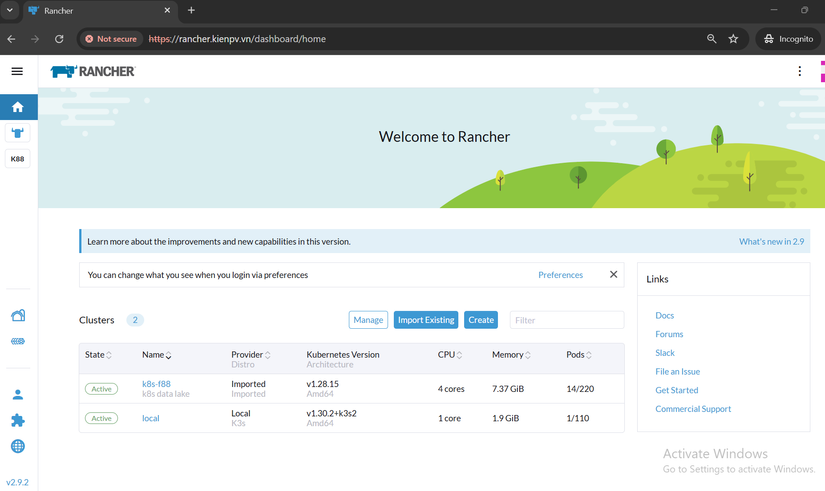The height and width of the screenshot is (491, 825).
Task: Click the 1.9 GiB memory value
Action: point(506,418)
